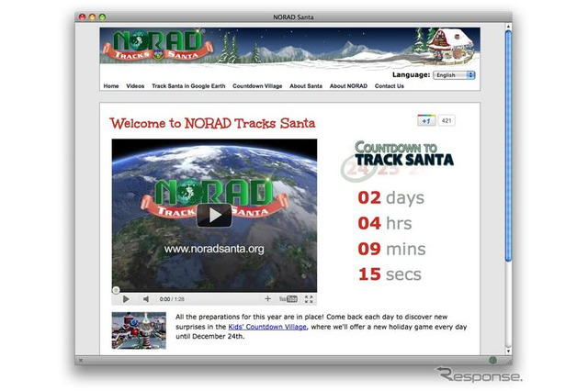Click the green status icon in bottom bar
This screenshot has width=588, height=391.
(x=492, y=361)
